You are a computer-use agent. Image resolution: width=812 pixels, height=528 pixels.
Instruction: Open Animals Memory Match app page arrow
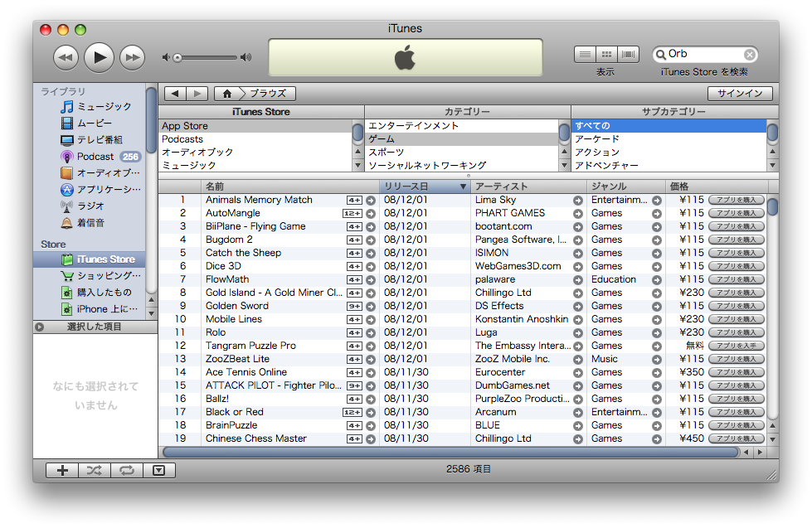(371, 201)
